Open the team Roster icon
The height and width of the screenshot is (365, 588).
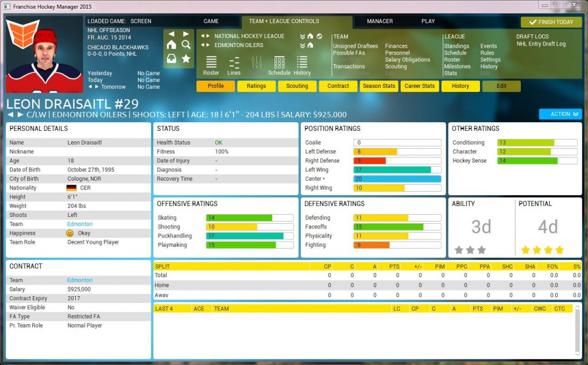pos(211,65)
